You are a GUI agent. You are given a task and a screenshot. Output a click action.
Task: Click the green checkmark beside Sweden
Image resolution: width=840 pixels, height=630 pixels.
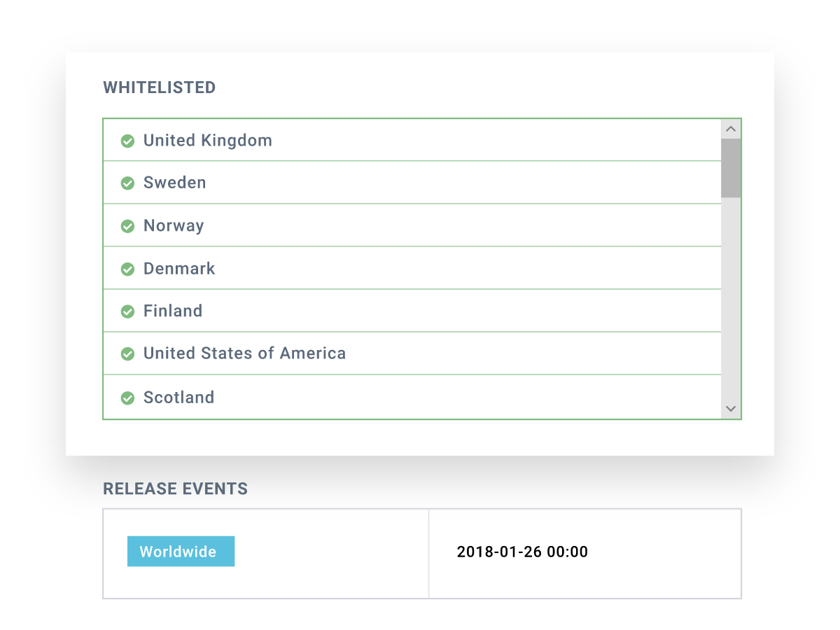click(x=127, y=183)
